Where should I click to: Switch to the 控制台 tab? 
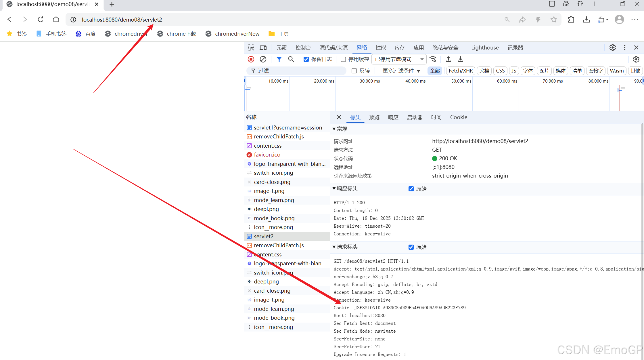303,48
